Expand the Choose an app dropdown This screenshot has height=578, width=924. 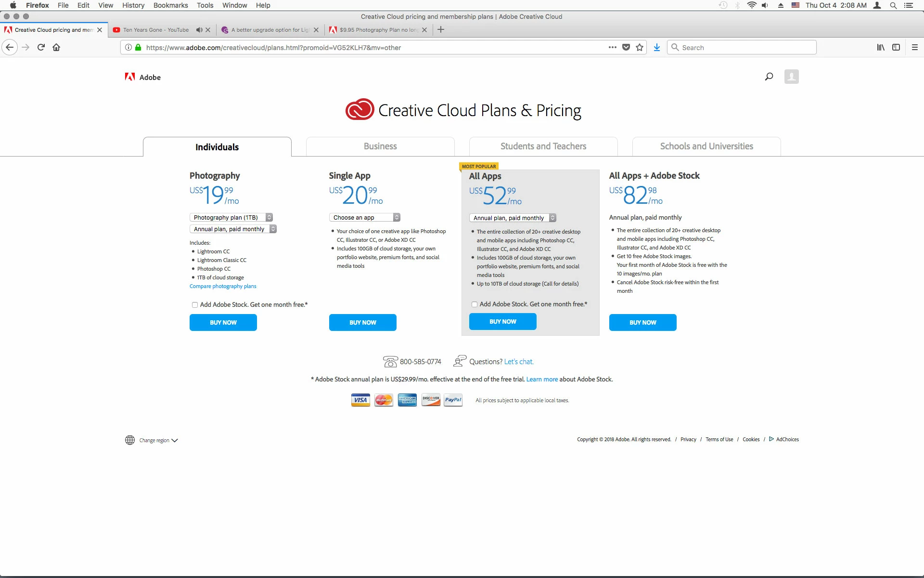coord(364,217)
